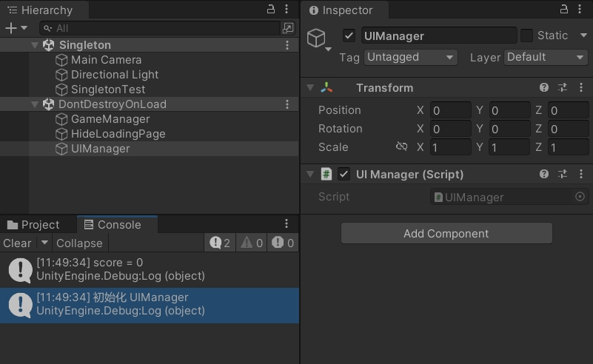The image size is (593, 364).
Task: Select Directional Light in Hierarchy
Action: pos(115,75)
